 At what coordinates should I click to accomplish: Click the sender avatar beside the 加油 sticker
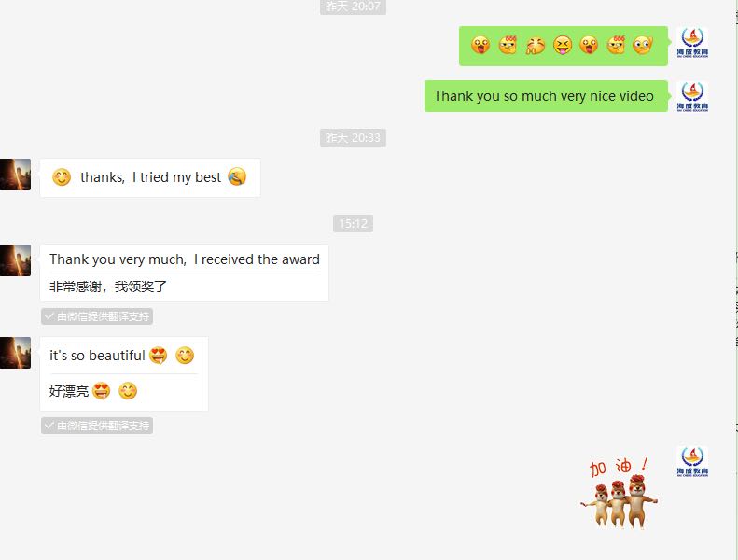[x=692, y=462]
